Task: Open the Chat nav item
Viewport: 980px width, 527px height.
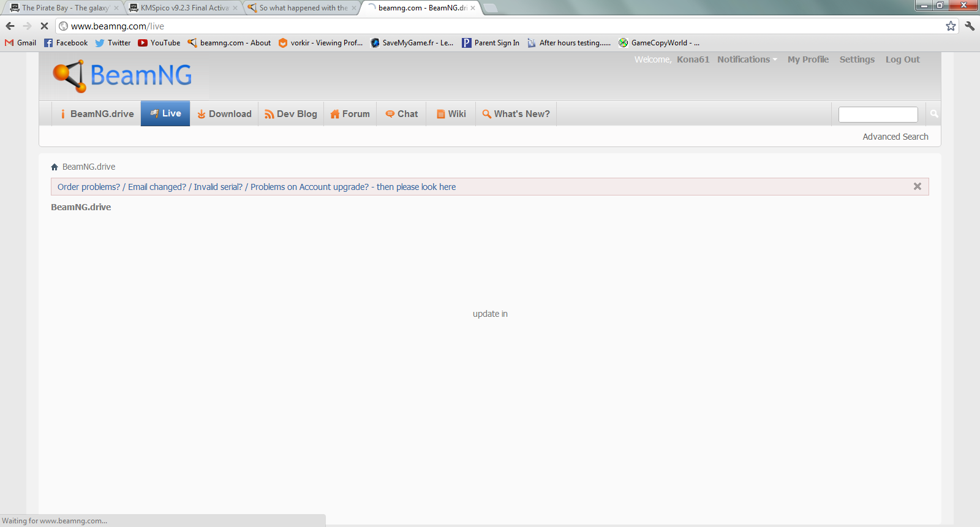Action: pyautogui.click(x=401, y=114)
